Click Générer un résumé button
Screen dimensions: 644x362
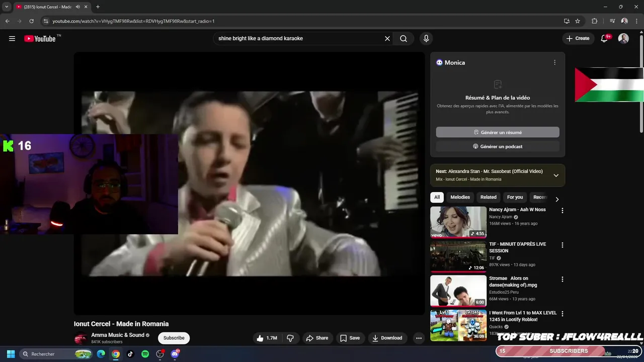point(498,132)
